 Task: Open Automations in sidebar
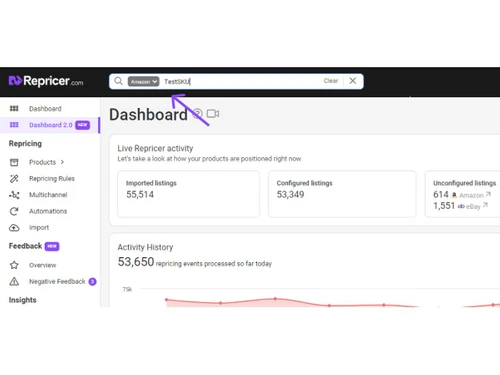(48, 211)
